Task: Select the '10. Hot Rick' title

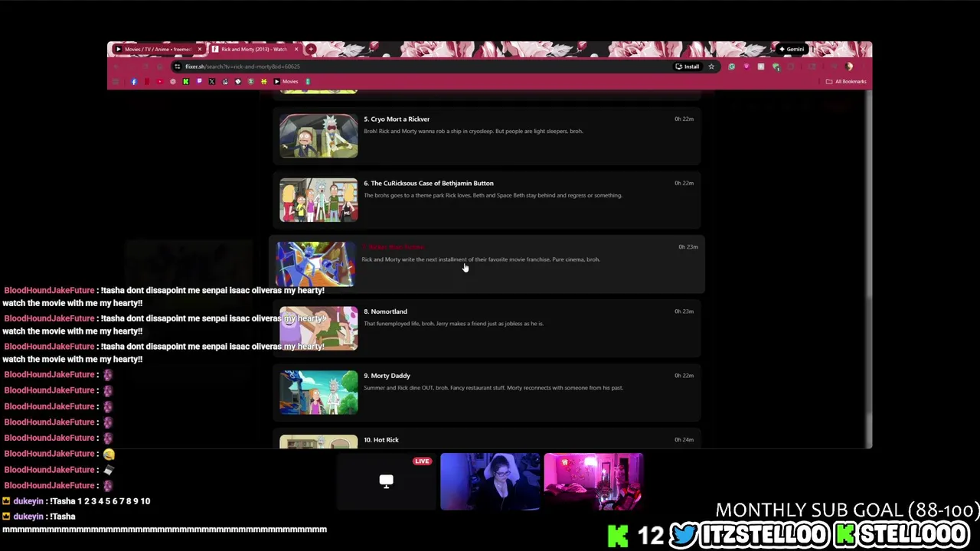Action: coord(381,440)
